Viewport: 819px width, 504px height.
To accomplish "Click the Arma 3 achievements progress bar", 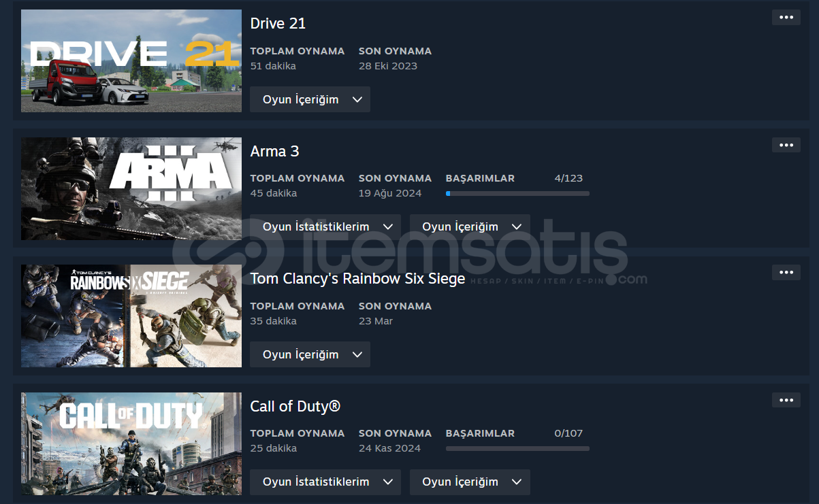I will [x=517, y=194].
